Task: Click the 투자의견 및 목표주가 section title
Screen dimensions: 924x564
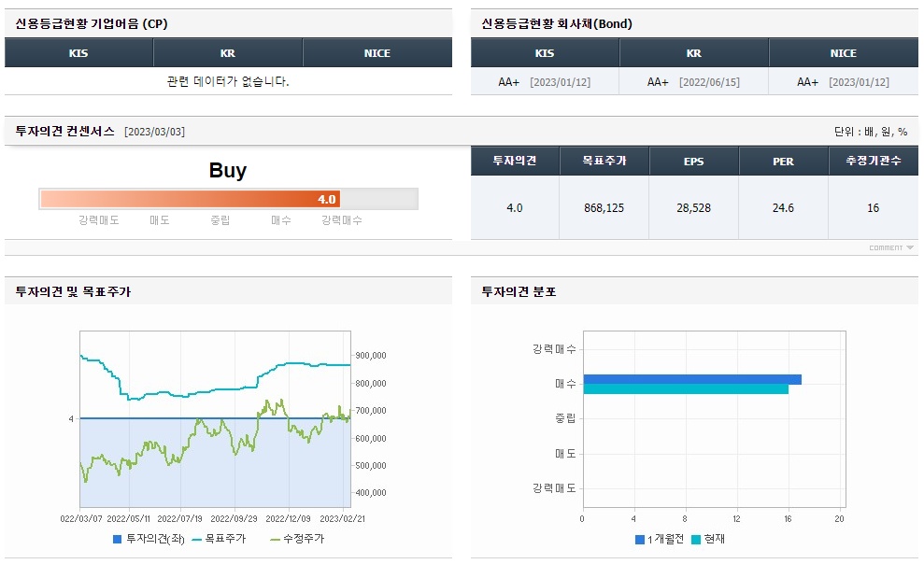Action: (x=73, y=291)
